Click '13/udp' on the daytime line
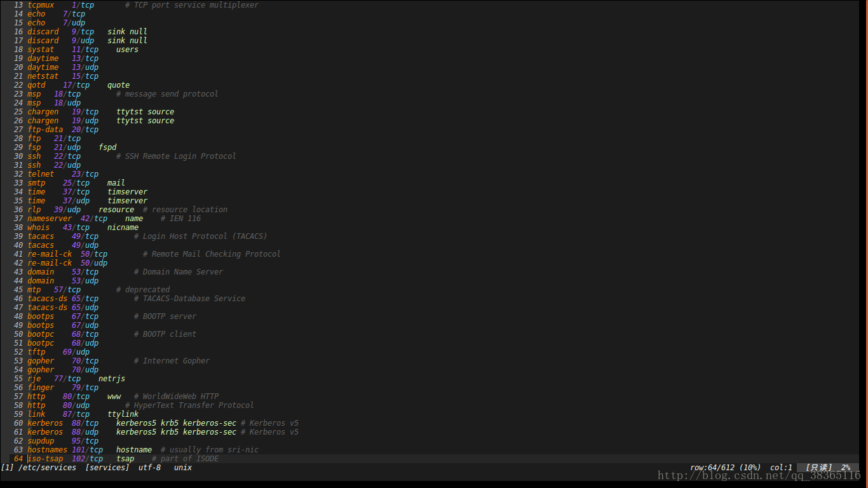Image resolution: width=868 pixels, height=488 pixels. coord(85,67)
